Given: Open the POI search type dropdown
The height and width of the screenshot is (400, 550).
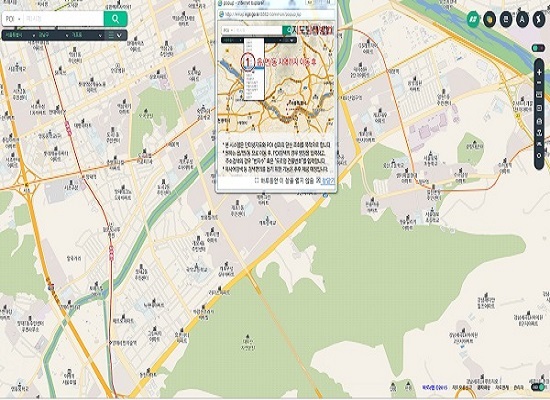Looking at the screenshot, I should pos(13,19).
